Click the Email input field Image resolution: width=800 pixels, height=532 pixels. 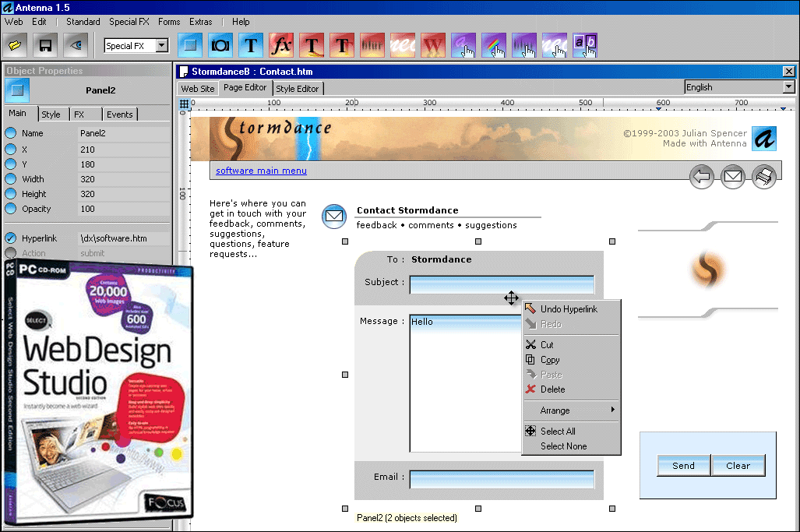click(502, 480)
